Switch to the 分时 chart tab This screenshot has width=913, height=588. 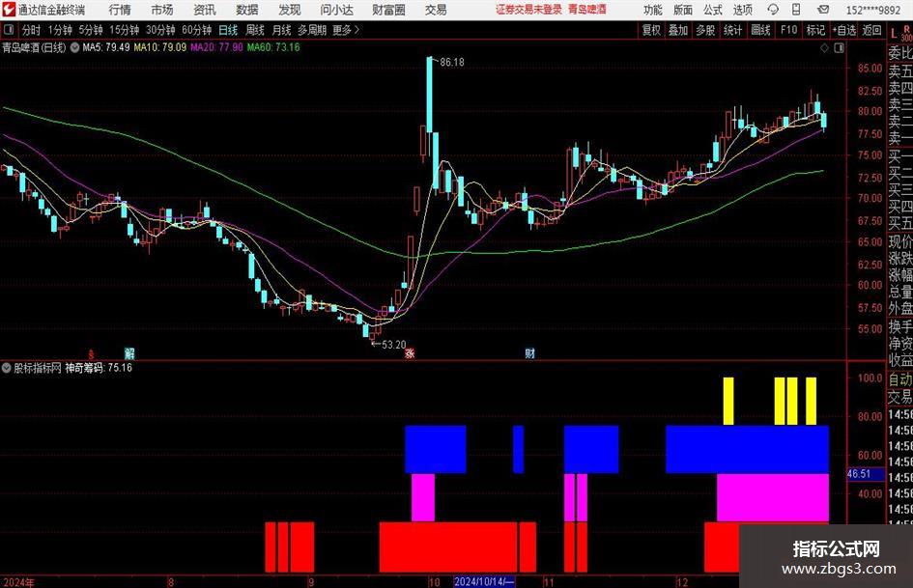click(32, 30)
